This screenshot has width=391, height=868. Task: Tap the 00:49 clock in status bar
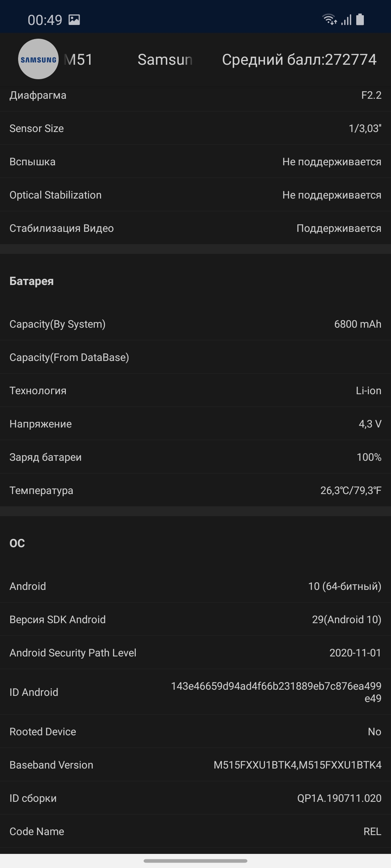tap(45, 20)
